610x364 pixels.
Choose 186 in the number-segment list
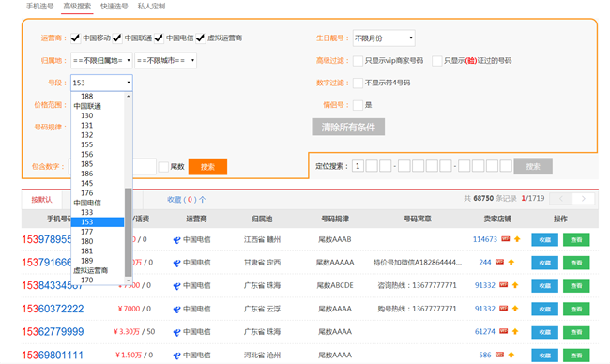(x=98, y=174)
